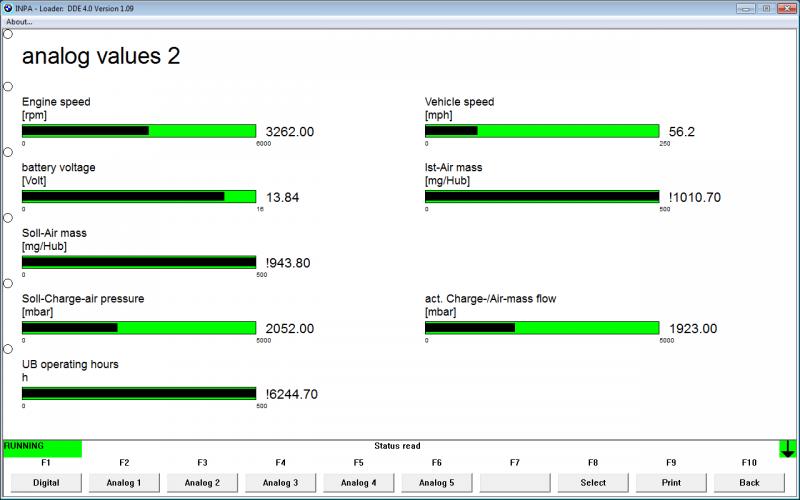Screen dimensions: 800x500
Task: Select circle marker at the Engine speed row
Action: click(8, 86)
